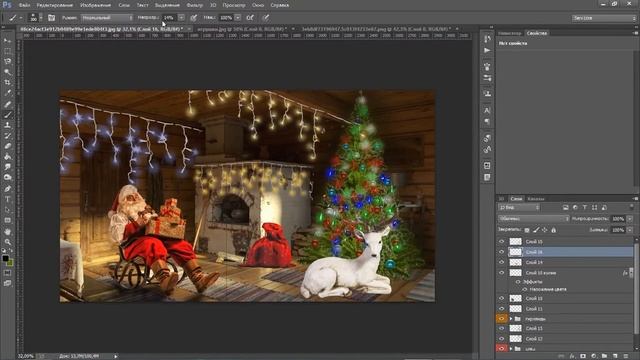
Task: Open the workspace switcher dropdown
Action: (604, 18)
